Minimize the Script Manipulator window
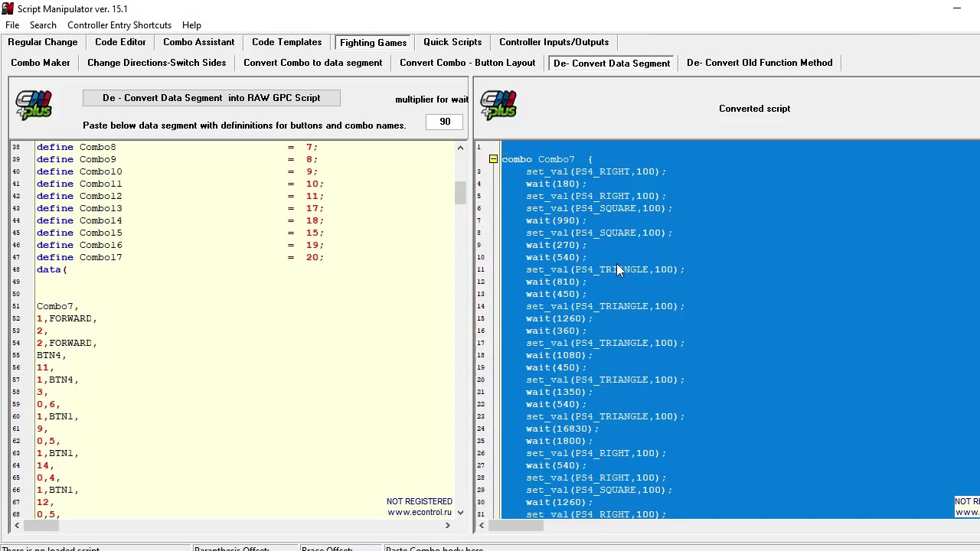Viewport: 980px width, 551px height. (957, 8)
